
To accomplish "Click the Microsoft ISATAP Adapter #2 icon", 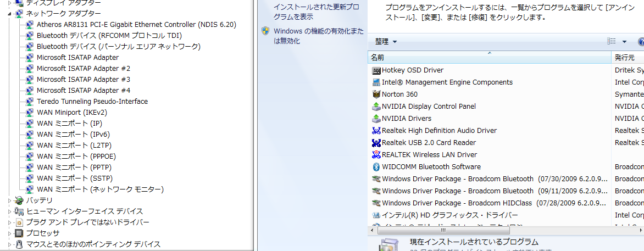I will (x=30, y=69).
